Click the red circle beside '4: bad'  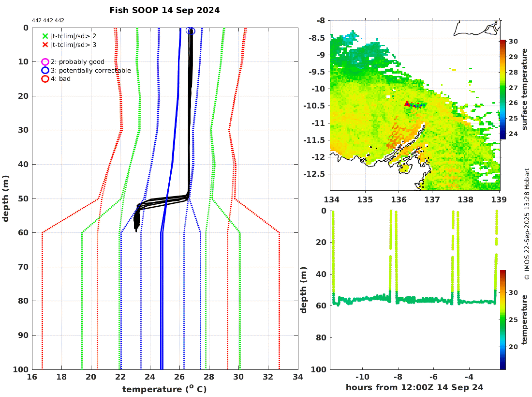coord(45,79)
